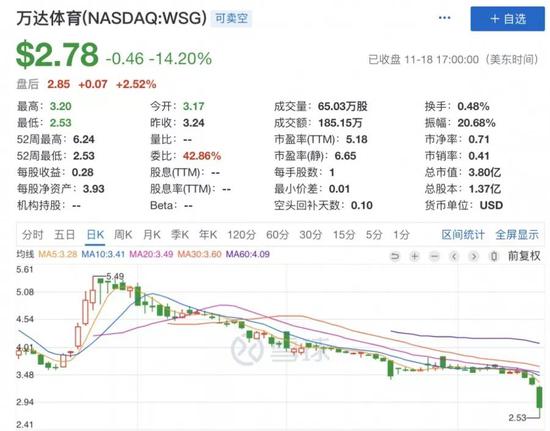
Task: Click the 最低 value 2.53 in stats
Action: [61, 123]
